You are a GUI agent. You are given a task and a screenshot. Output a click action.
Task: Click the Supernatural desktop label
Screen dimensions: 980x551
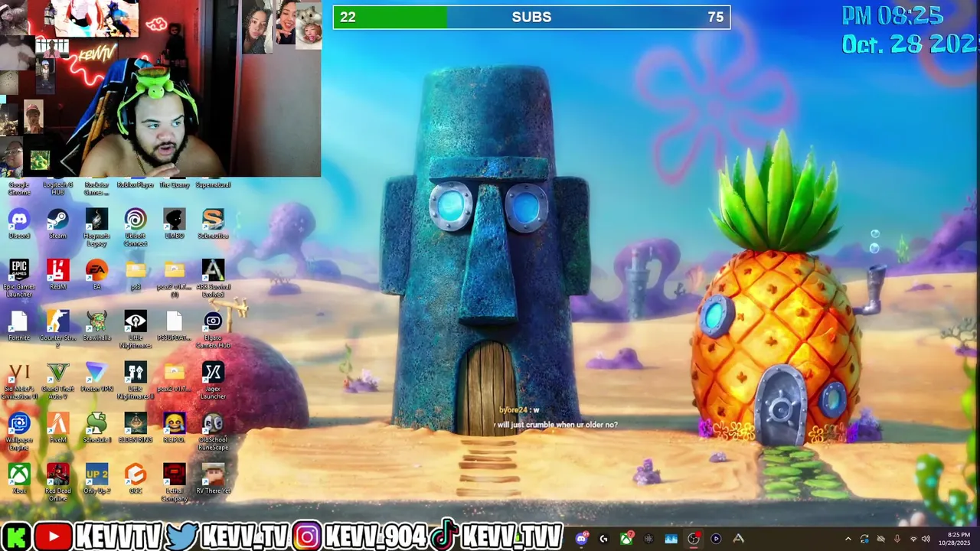pyautogui.click(x=213, y=184)
